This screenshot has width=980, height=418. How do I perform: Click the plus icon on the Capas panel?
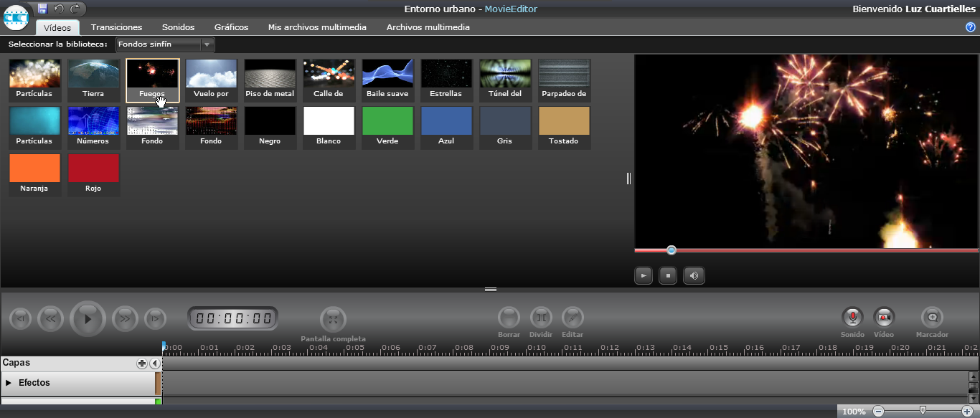142,363
